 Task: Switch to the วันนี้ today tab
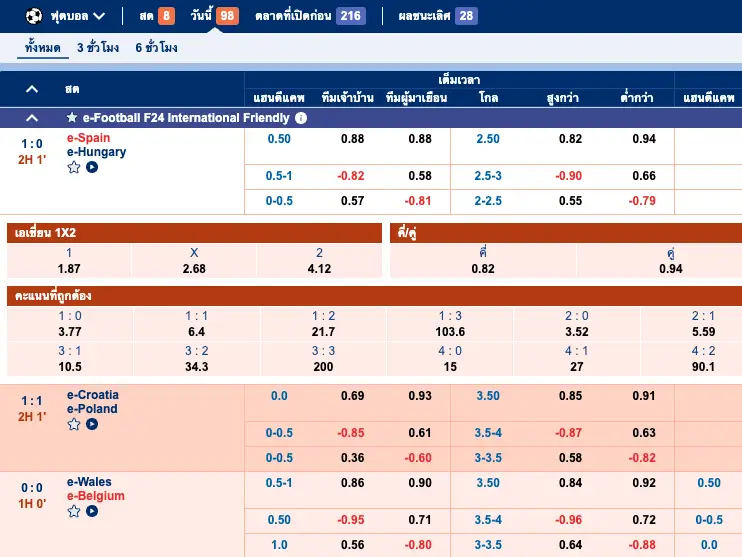point(214,16)
